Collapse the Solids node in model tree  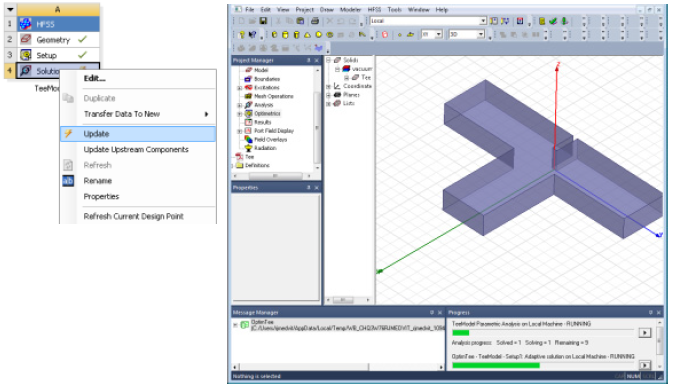[328, 60]
